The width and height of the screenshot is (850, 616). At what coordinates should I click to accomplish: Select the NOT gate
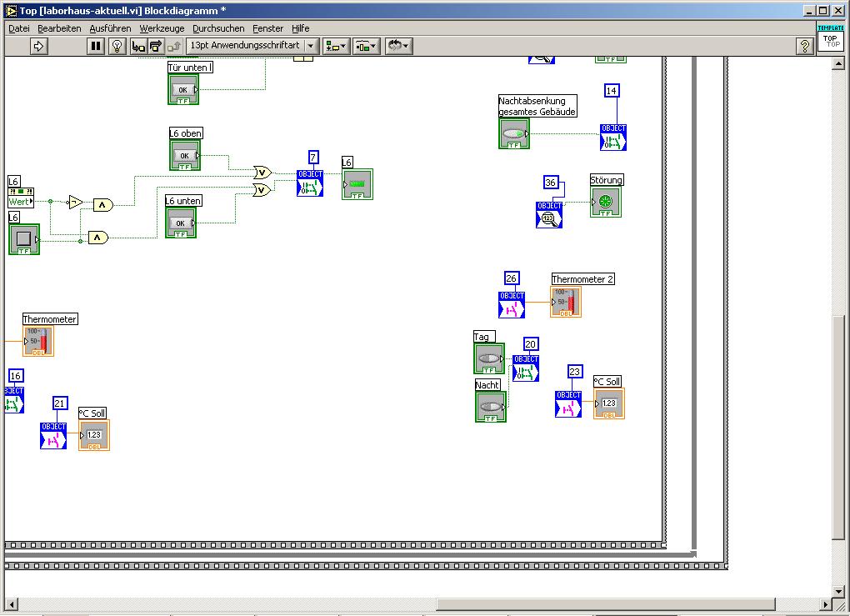pos(75,203)
